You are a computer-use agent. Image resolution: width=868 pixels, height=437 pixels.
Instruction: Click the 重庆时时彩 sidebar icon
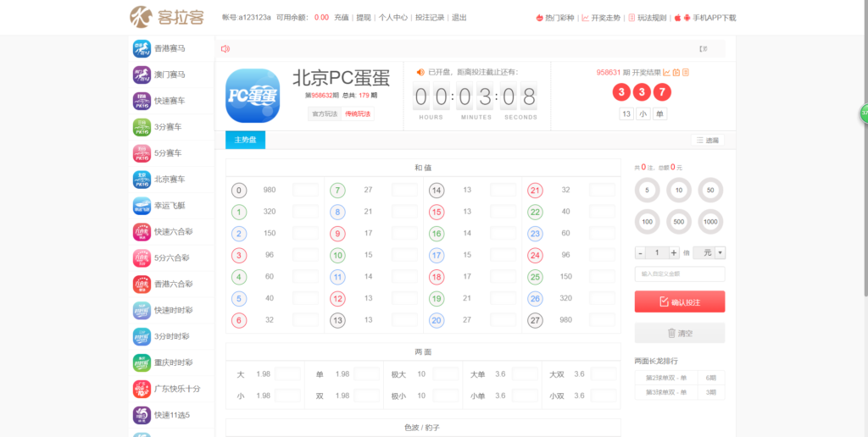(142, 362)
